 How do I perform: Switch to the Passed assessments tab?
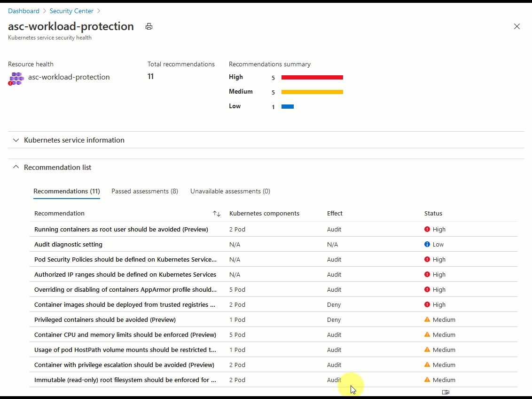[x=144, y=191]
